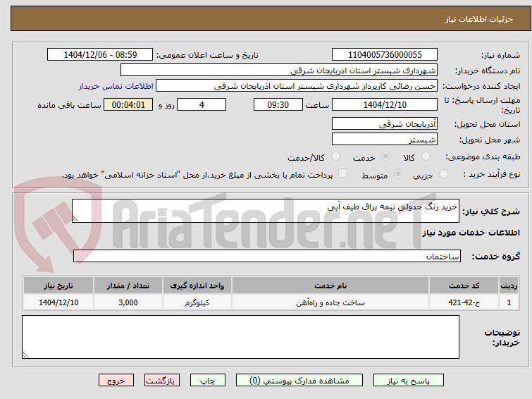Click the نام خدمت column header
This screenshot has height=399, width=532.
330,286
